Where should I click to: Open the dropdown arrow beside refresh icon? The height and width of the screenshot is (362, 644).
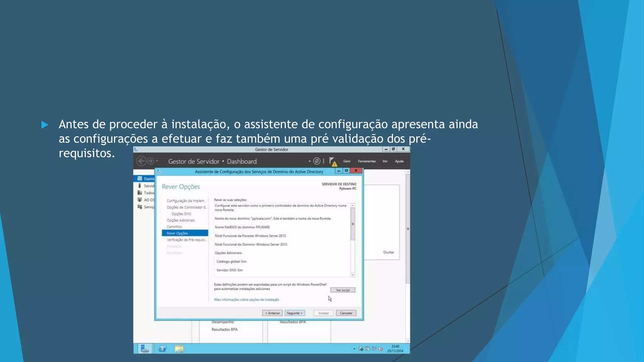click(310, 161)
